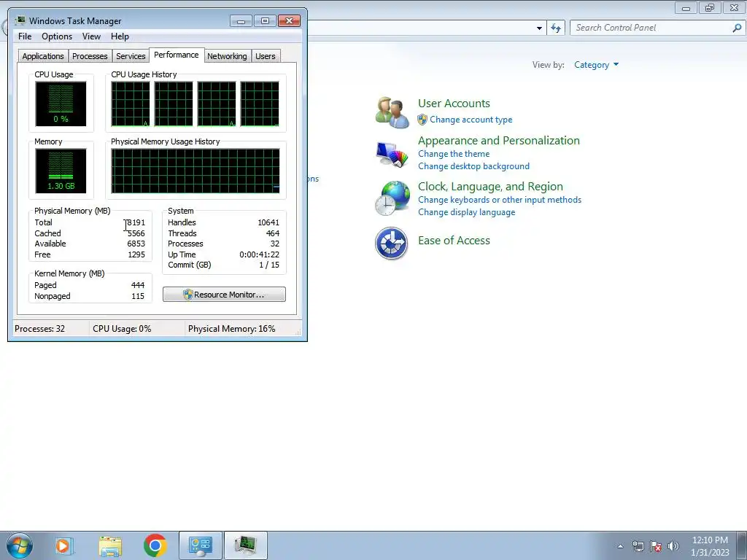Click in the Search Control Panel field
The height and width of the screenshot is (560, 747).
(x=651, y=28)
